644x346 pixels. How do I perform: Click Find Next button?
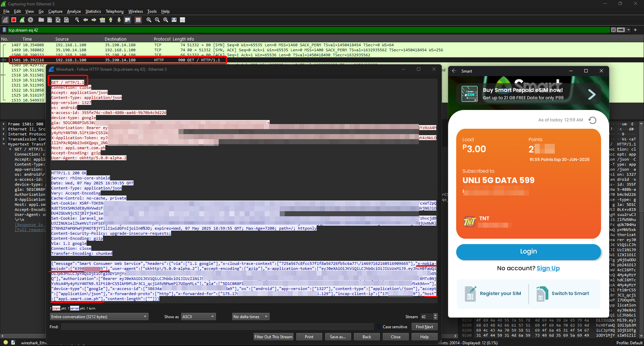click(x=424, y=327)
